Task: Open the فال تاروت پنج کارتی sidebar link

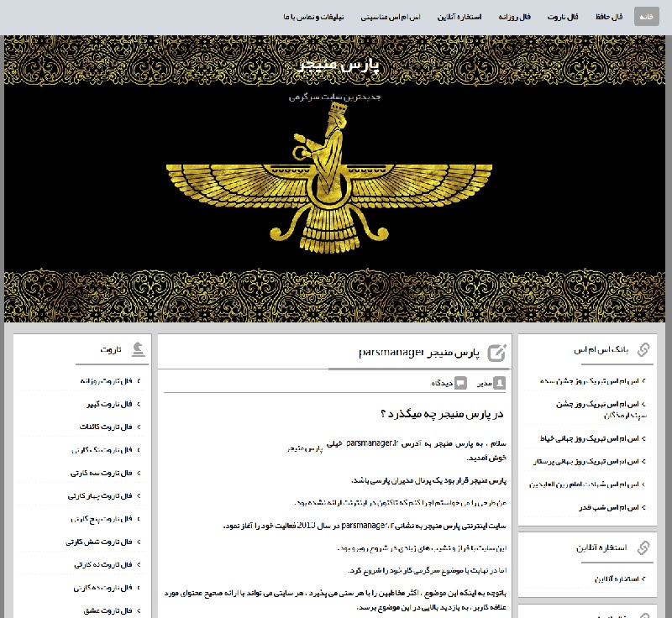Action: click(101, 519)
